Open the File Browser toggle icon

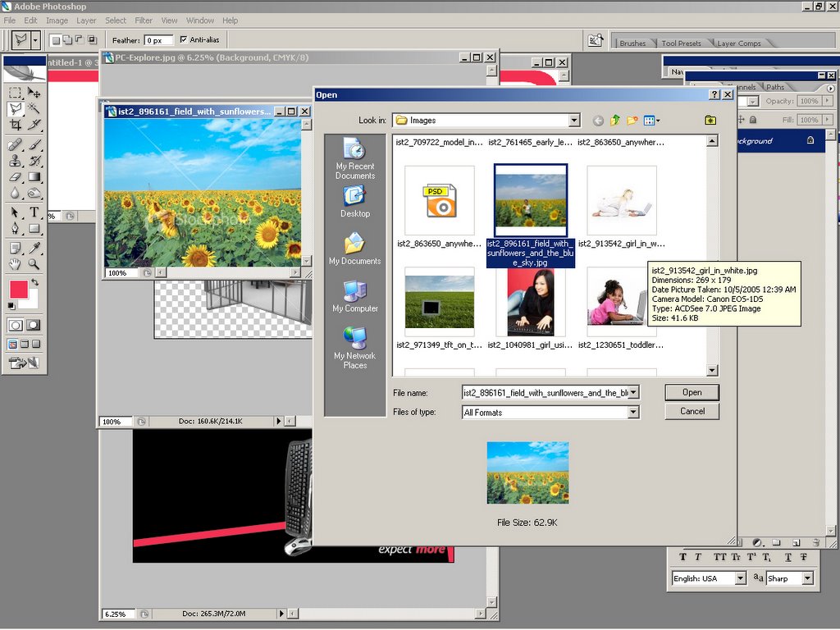click(596, 40)
